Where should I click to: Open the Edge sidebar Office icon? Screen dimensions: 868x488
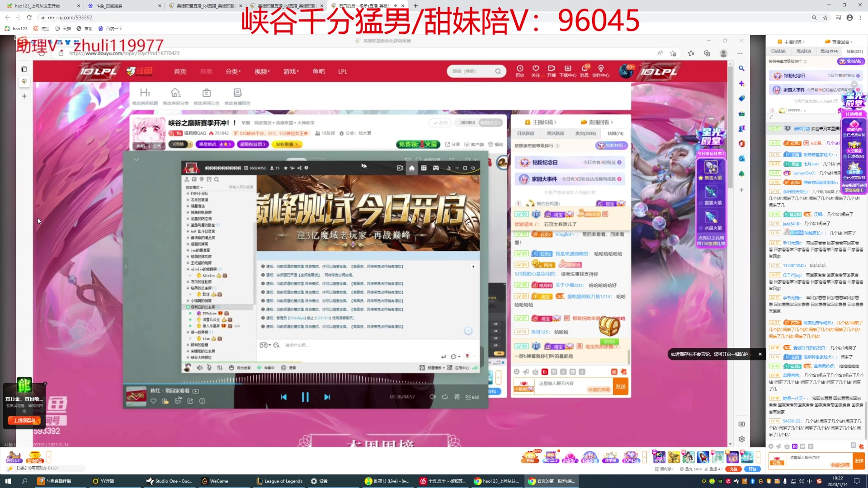click(x=741, y=144)
